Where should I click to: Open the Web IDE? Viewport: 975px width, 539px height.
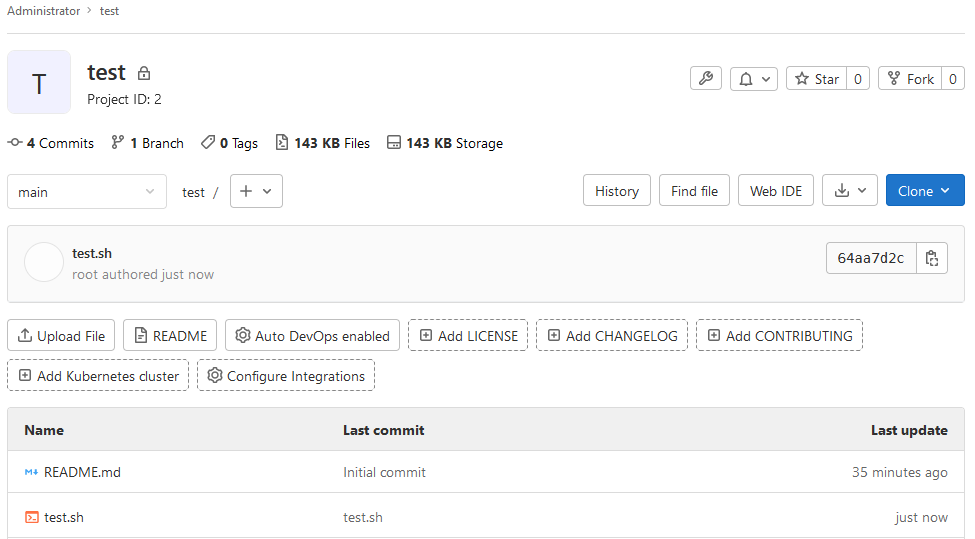click(775, 191)
